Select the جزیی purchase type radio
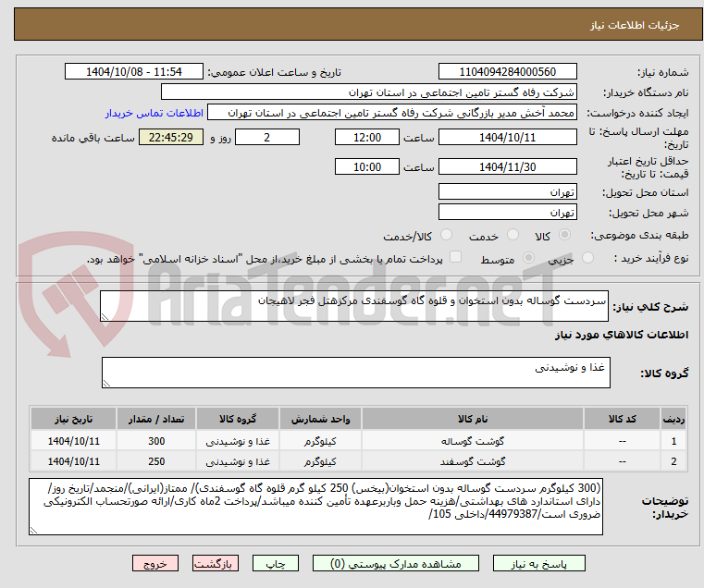 click(587, 258)
